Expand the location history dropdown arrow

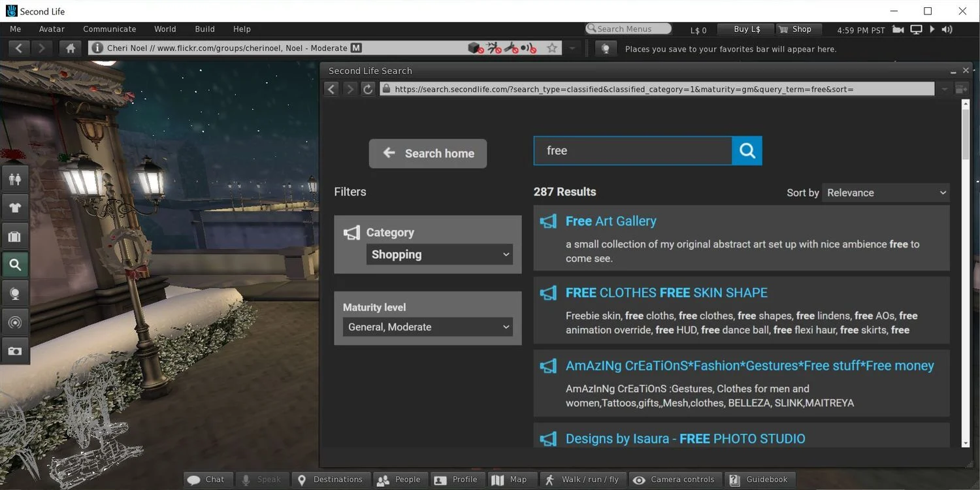[572, 48]
